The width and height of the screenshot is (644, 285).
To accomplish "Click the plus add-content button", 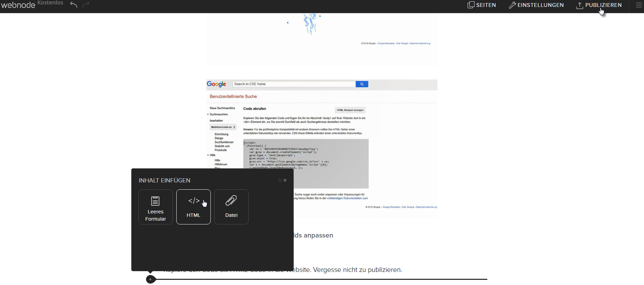I will [x=150, y=279].
